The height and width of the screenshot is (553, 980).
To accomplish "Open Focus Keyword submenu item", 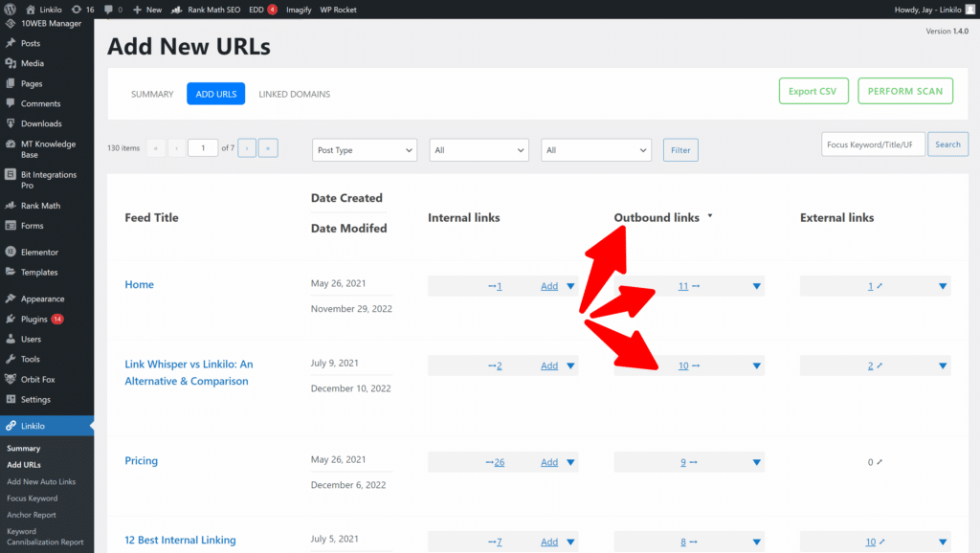I will 32,498.
